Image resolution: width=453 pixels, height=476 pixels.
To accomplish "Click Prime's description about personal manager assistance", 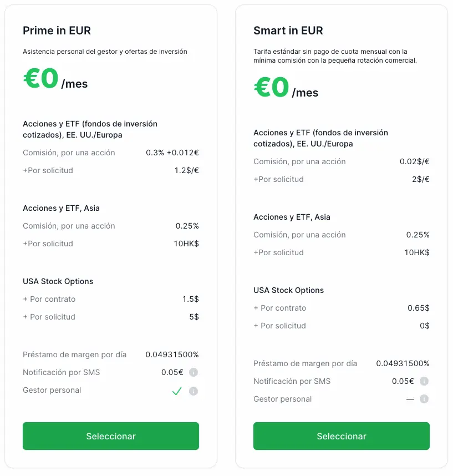I will coord(105,52).
